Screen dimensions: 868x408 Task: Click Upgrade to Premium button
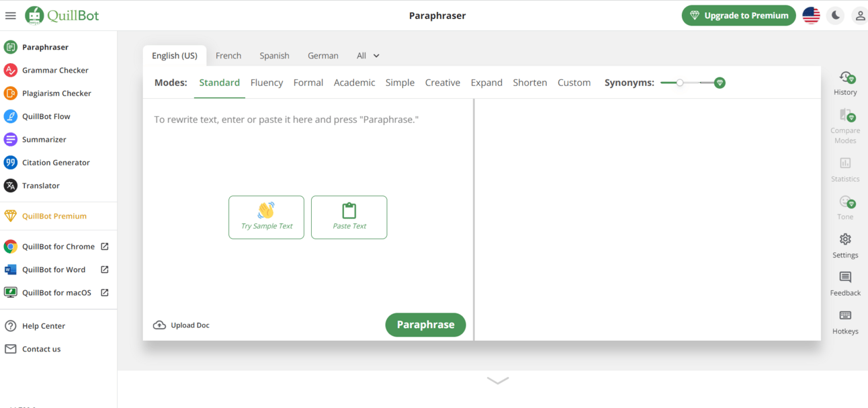738,15
